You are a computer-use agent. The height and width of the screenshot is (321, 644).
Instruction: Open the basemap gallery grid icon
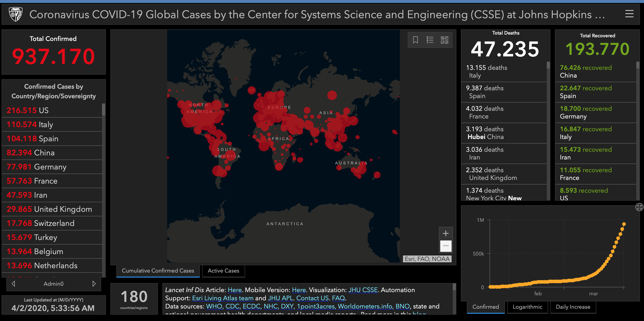coord(444,40)
